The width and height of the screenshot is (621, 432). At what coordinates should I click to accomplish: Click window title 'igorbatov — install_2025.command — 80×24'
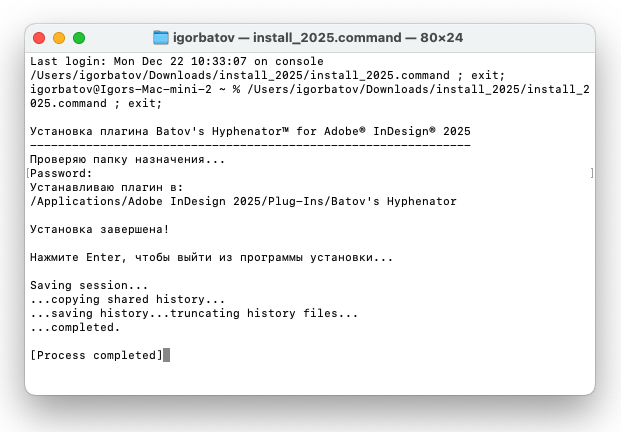[x=318, y=38]
